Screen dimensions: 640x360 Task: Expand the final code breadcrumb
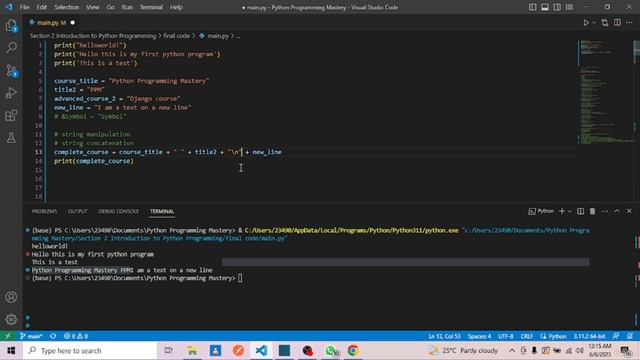click(x=176, y=36)
